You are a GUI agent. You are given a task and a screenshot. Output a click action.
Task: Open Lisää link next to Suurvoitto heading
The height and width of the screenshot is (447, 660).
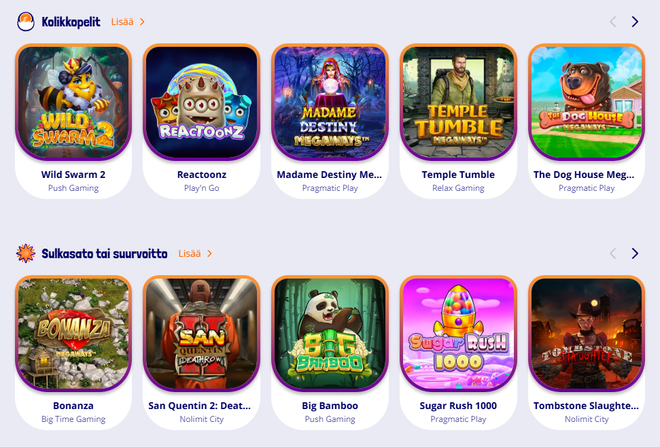pos(195,253)
